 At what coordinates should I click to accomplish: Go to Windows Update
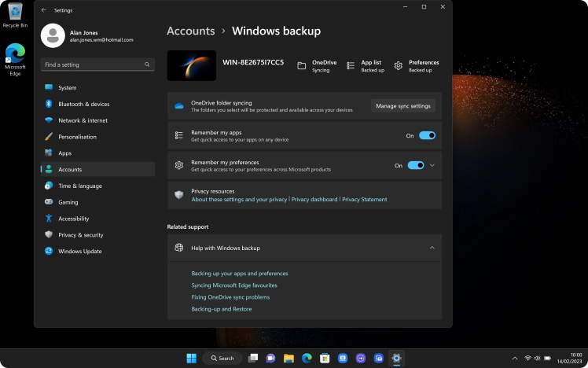pyautogui.click(x=97, y=252)
